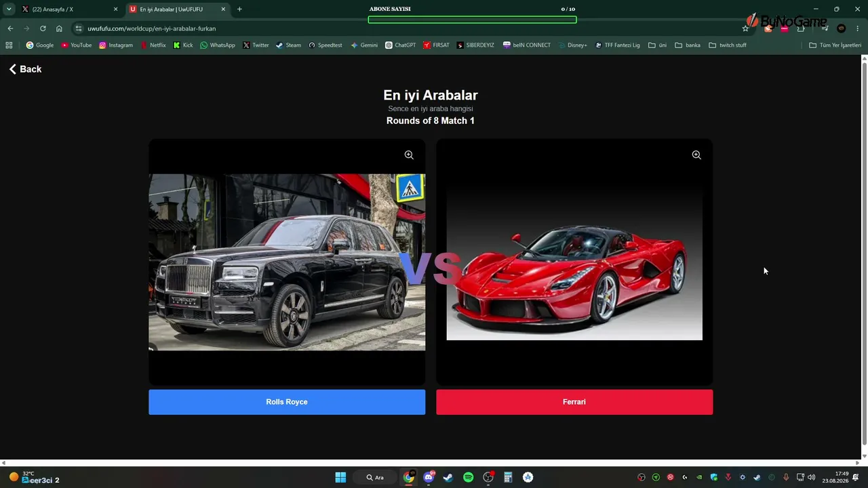The width and height of the screenshot is (868, 488).
Task: Open OBS Studio from the taskbar
Action: (x=488, y=477)
